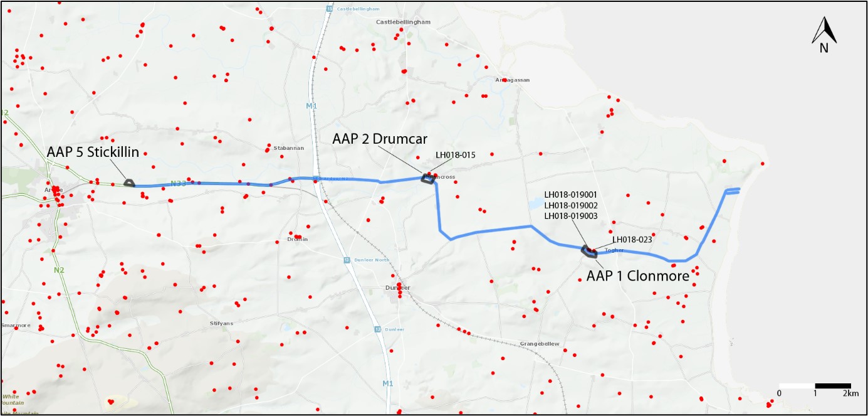Click the junction 13 Dunleer North shield

pyautogui.click(x=346, y=260)
